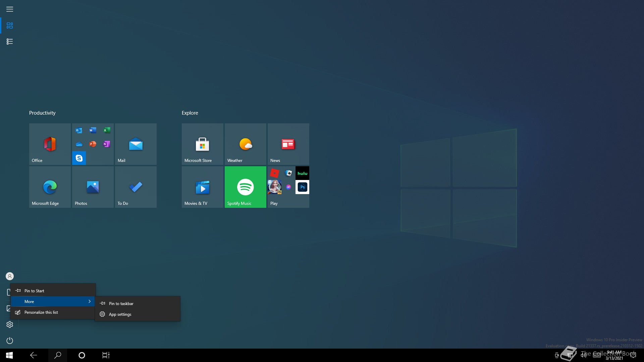Open OneDrive in the Office apps folder

pos(79,144)
